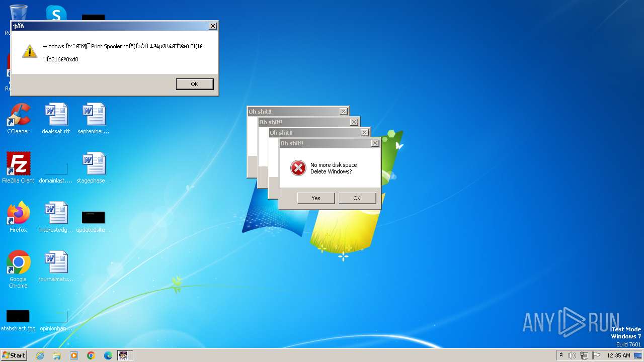Open Windows Explorer from the taskbar

point(57,355)
